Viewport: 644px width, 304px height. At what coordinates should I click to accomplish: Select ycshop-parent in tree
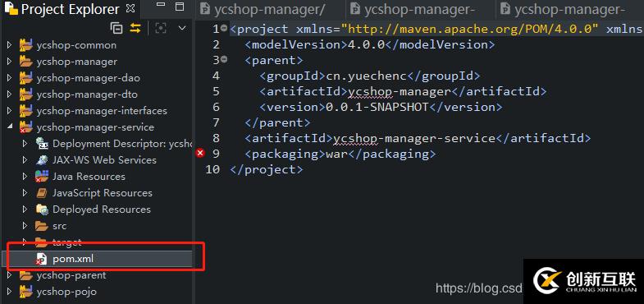(x=71, y=275)
